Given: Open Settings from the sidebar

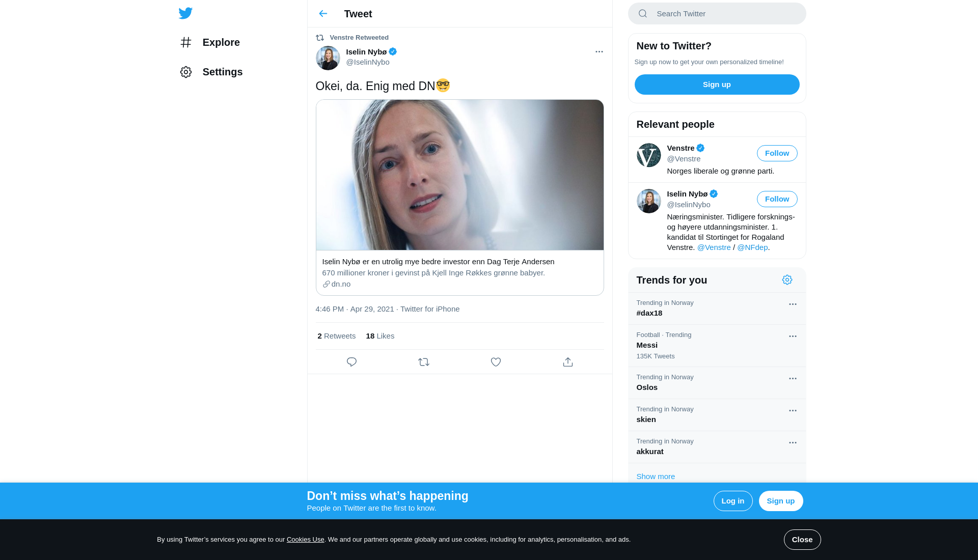Looking at the screenshot, I should (x=211, y=72).
